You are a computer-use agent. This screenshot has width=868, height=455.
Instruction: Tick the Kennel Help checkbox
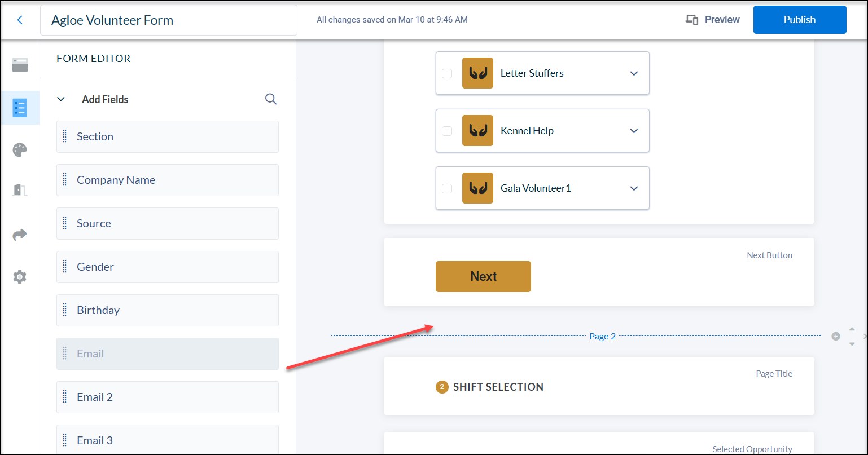point(447,131)
